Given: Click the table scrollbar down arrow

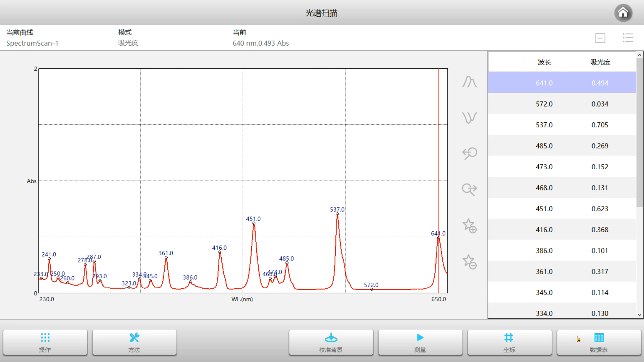Looking at the screenshot, I should point(640,315).
